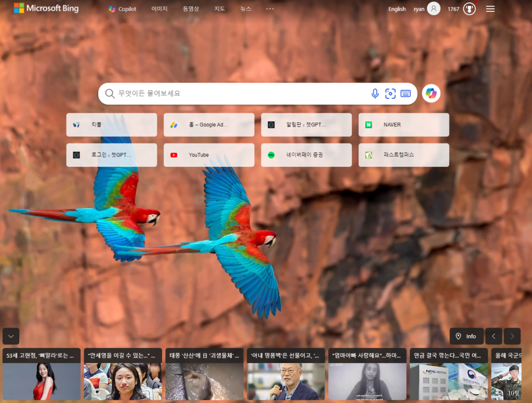Image resolution: width=532 pixels, height=403 pixels.
Task: Open Copilot from top navigation
Action: coord(122,9)
